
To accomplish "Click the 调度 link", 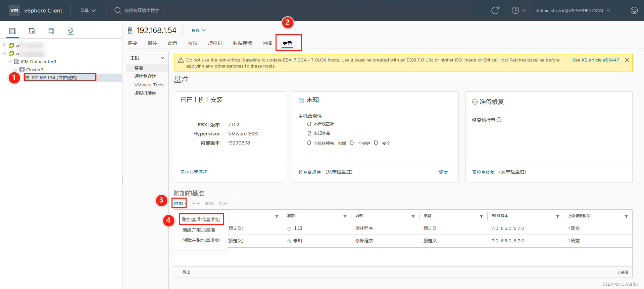I will [x=443, y=172].
